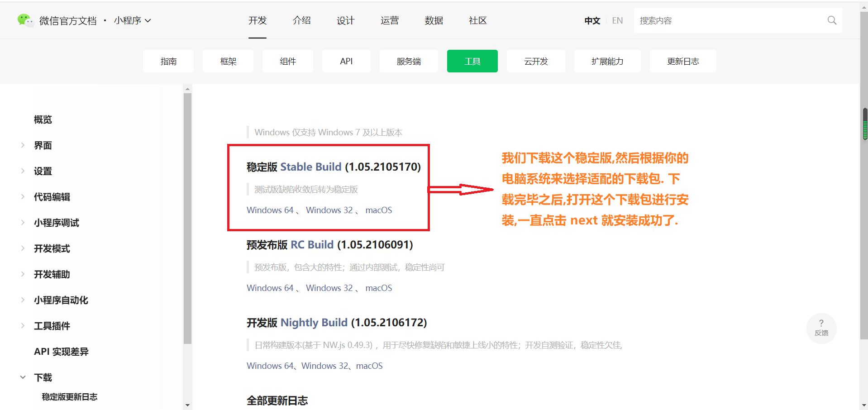This screenshot has height=410, width=868.
Task: Expand the 小程序调试 sidebar section
Action: [23, 223]
